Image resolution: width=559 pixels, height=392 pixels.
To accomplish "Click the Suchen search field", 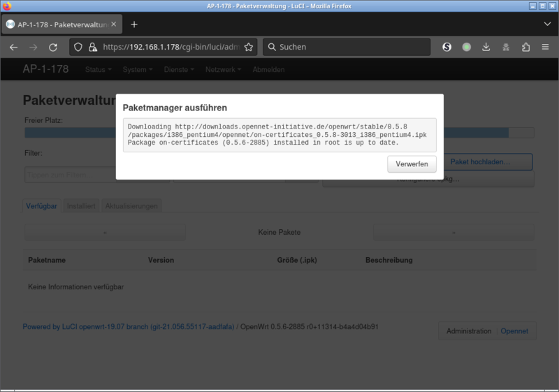I will tap(347, 47).
